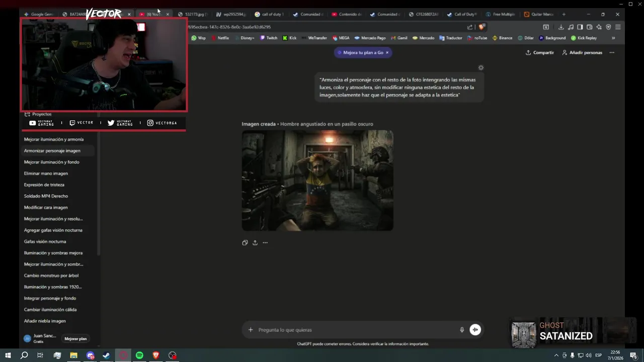
Task: Open the Juan Sanc... account menu
Action: point(40,338)
